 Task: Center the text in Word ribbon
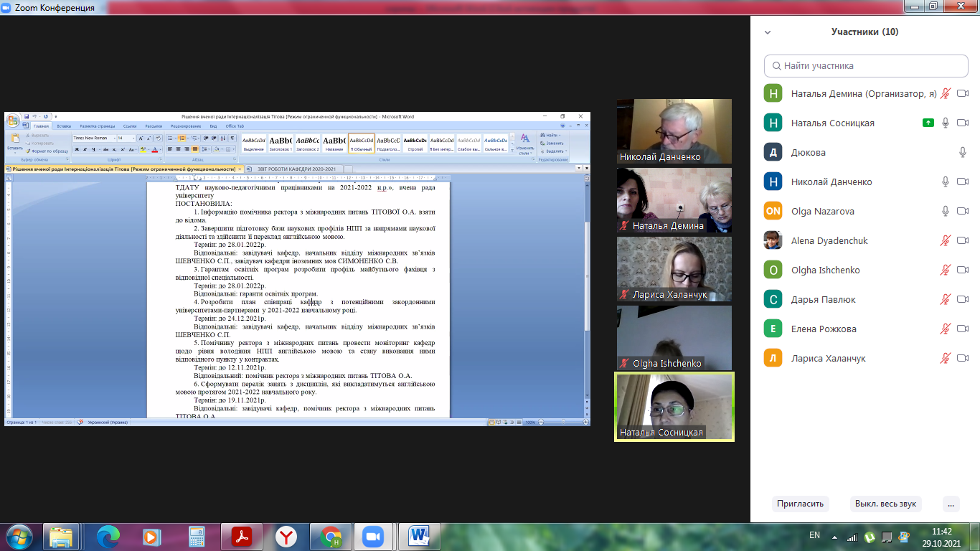tap(178, 149)
